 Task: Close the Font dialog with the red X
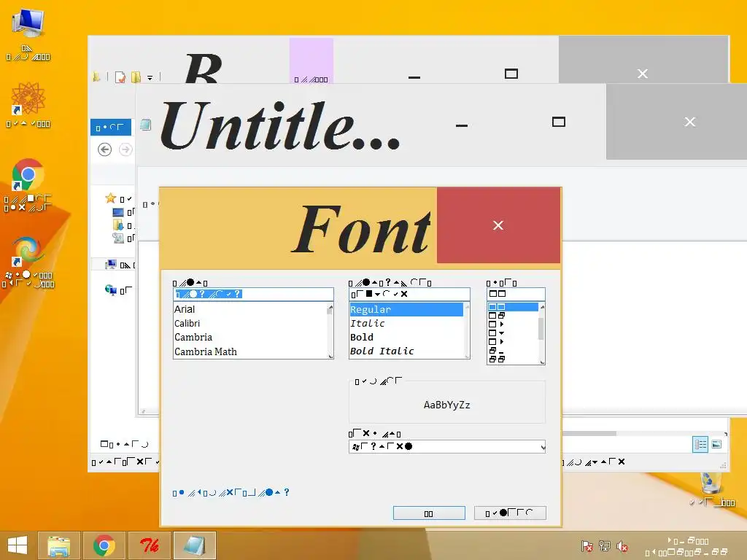(x=498, y=225)
